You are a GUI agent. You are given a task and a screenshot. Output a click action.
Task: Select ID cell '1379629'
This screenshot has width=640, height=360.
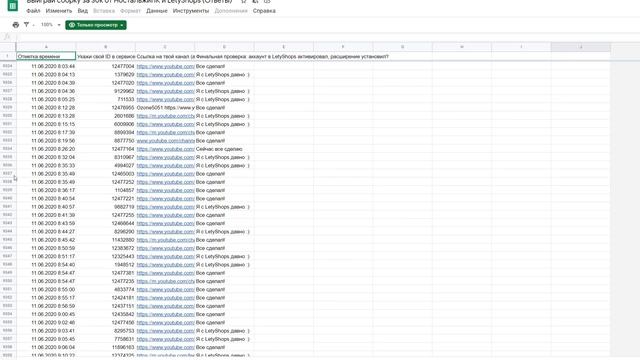106,75
